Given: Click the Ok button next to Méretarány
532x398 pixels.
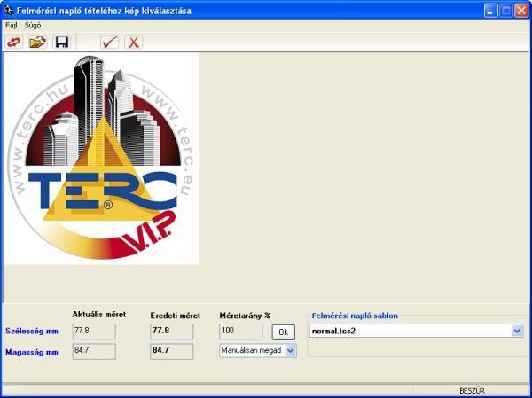Looking at the screenshot, I should [x=284, y=332].
